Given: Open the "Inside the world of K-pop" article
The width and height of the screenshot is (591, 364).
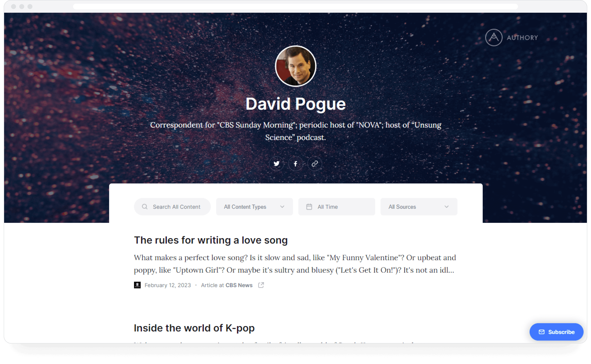Looking at the screenshot, I should [x=194, y=328].
